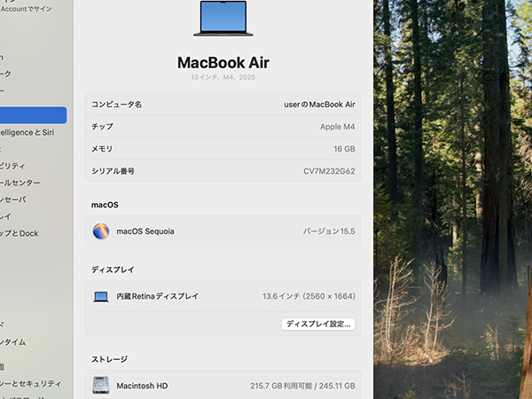Image resolution: width=532 pixels, height=399 pixels.
Task: Click the 'コンピュータ名' label
Action: pos(116,104)
